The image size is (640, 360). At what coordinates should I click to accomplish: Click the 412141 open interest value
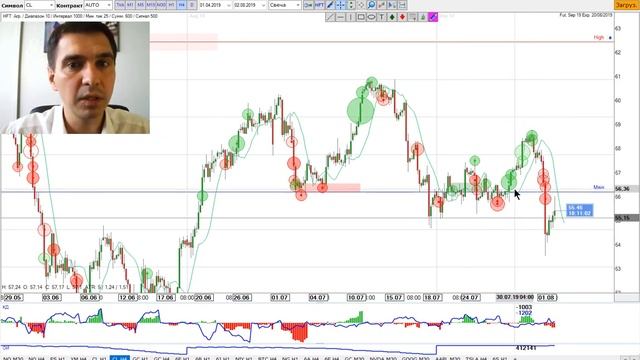(x=526, y=348)
